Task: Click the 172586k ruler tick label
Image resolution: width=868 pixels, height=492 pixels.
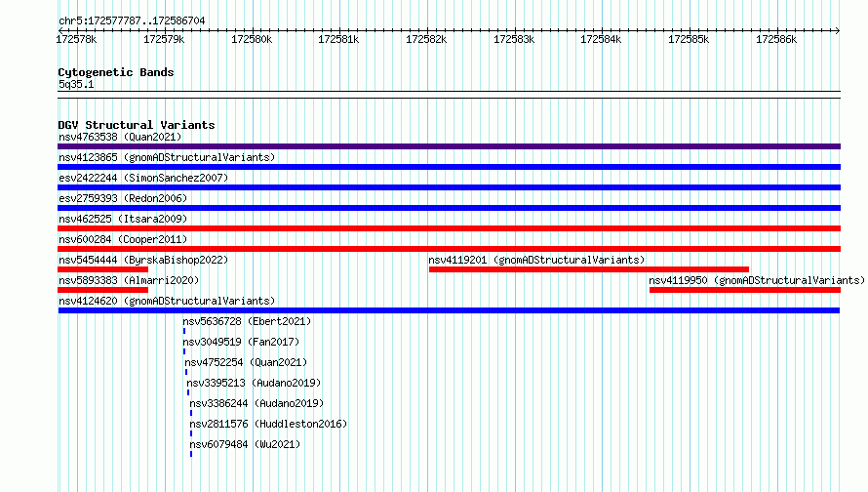Action: [776, 39]
